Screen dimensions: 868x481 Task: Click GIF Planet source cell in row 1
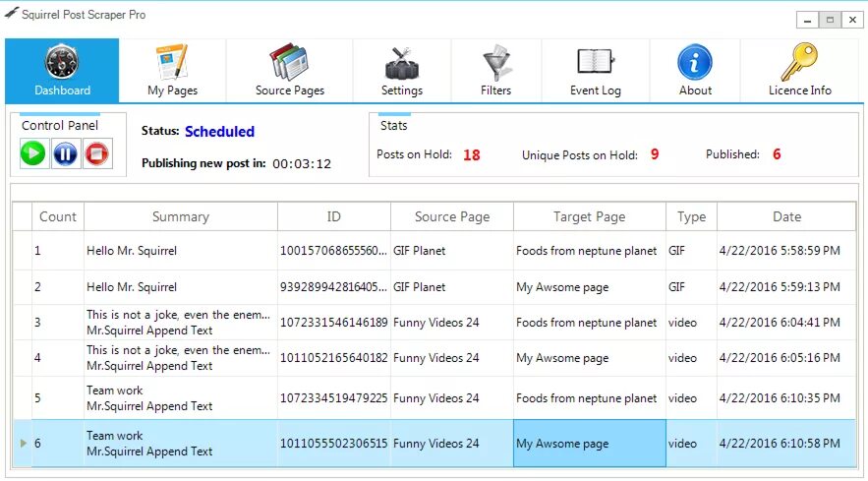point(452,251)
